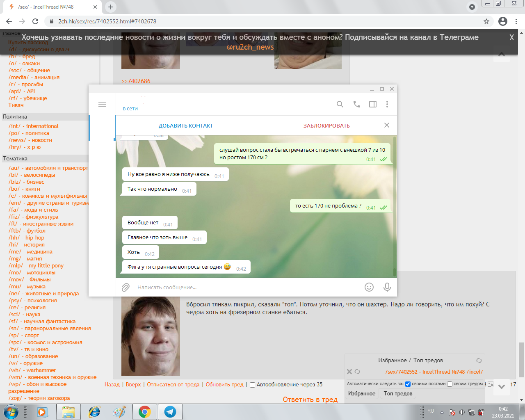Viewport: 525px width, 420px height.
Task: Go forward in Chrome
Action: [x=22, y=21]
